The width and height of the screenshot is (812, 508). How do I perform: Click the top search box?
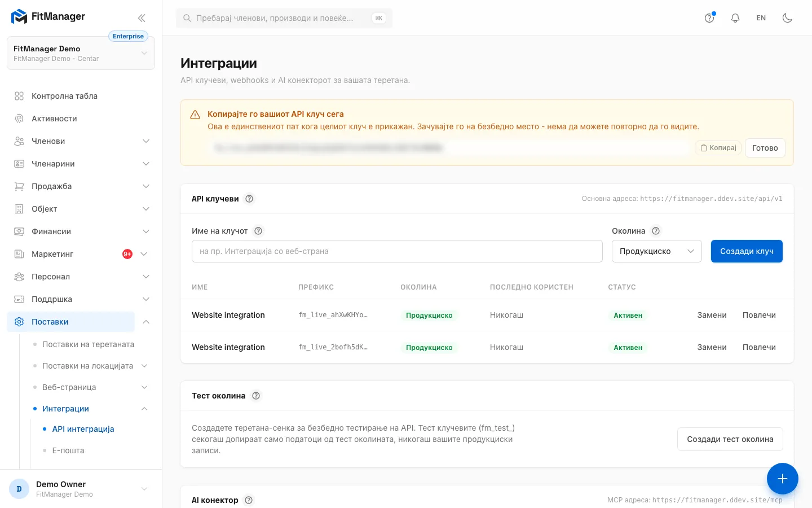284,18
